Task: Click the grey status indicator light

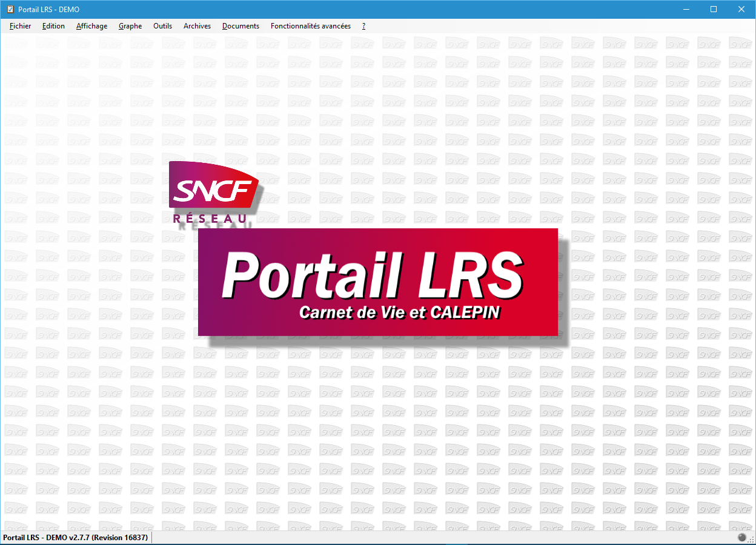Action: (742, 538)
